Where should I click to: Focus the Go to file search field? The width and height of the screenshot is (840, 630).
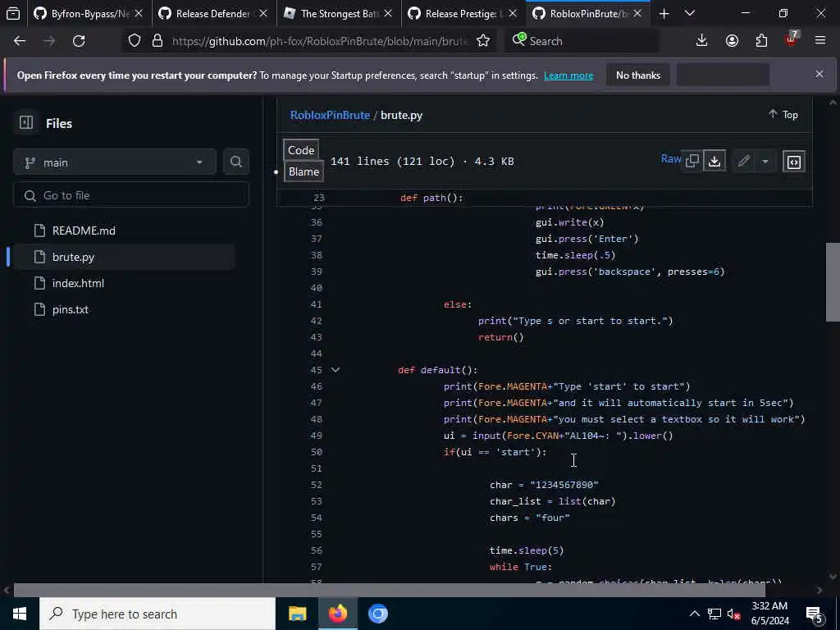131,195
